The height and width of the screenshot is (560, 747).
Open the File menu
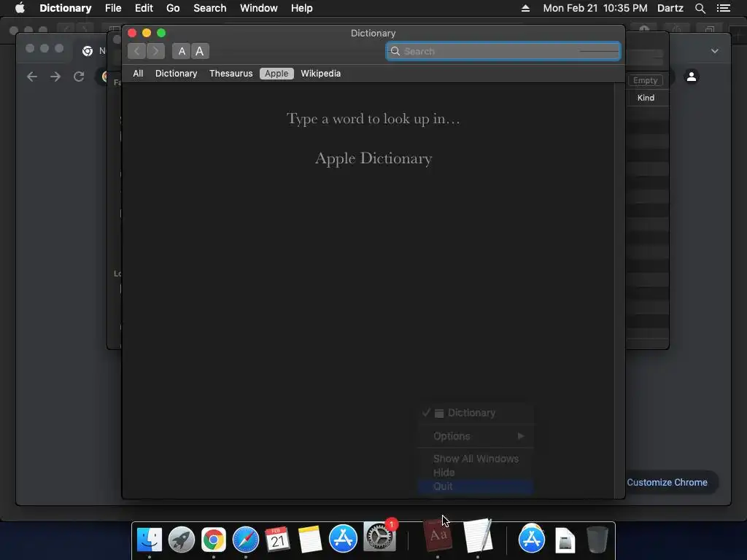(113, 8)
